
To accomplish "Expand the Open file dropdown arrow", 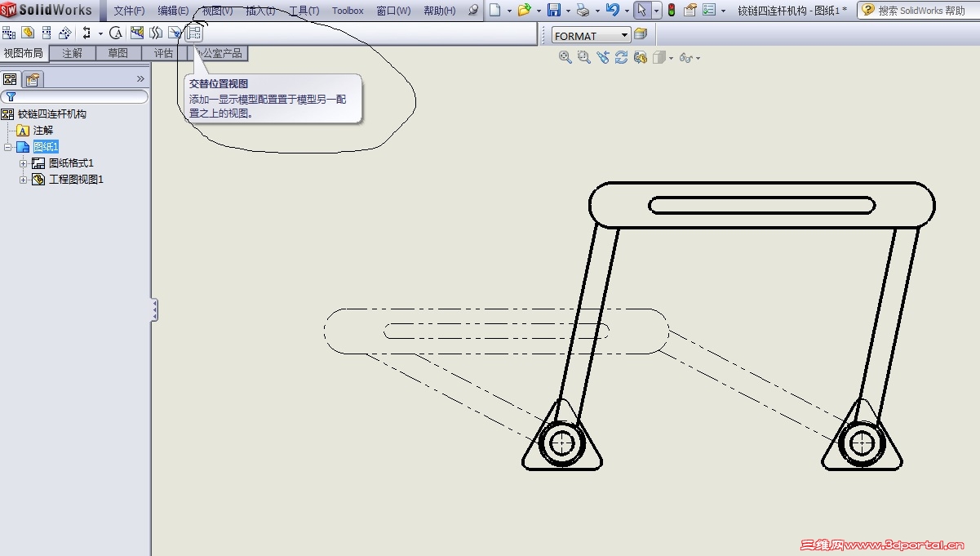I will pos(539,11).
